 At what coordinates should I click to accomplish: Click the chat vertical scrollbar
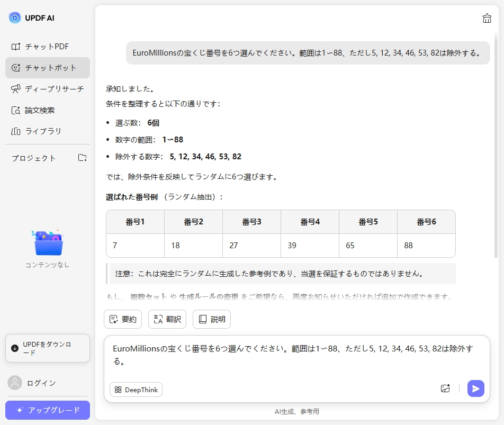click(x=496, y=159)
